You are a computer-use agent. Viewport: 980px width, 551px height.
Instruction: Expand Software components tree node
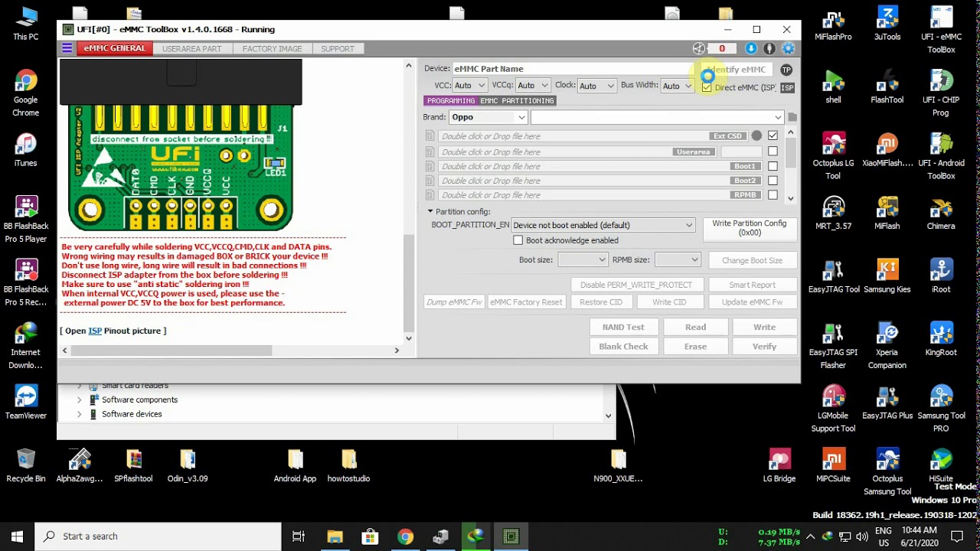tap(79, 400)
